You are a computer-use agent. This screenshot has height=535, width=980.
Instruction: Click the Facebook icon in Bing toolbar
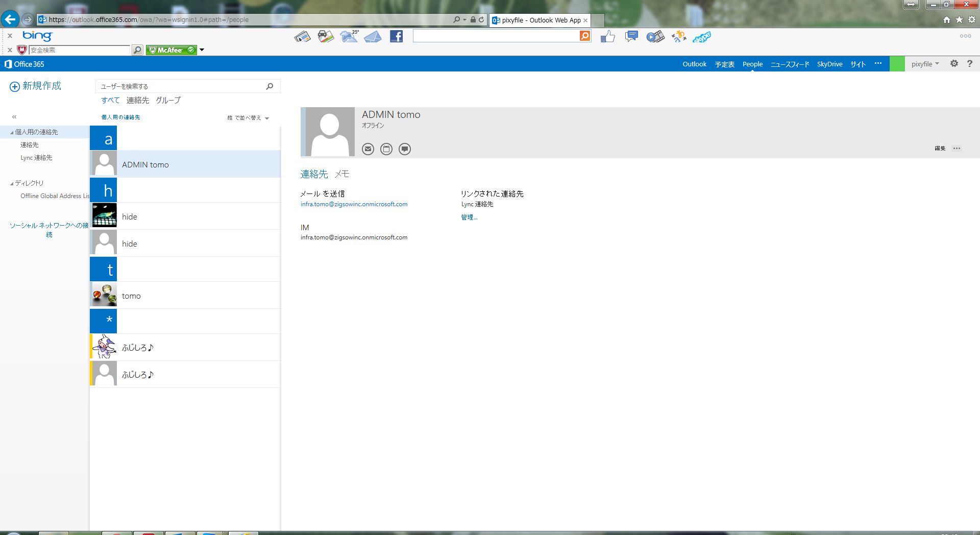pos(397,36)
